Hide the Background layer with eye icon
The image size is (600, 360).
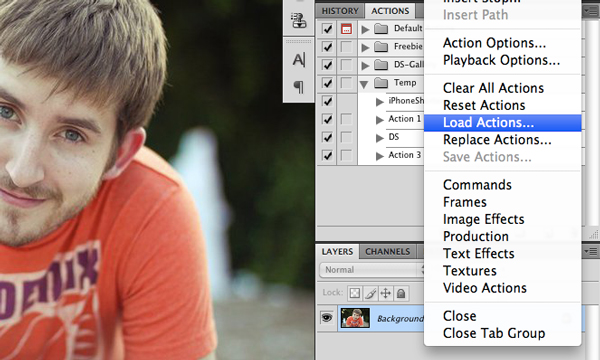(327, 318)
